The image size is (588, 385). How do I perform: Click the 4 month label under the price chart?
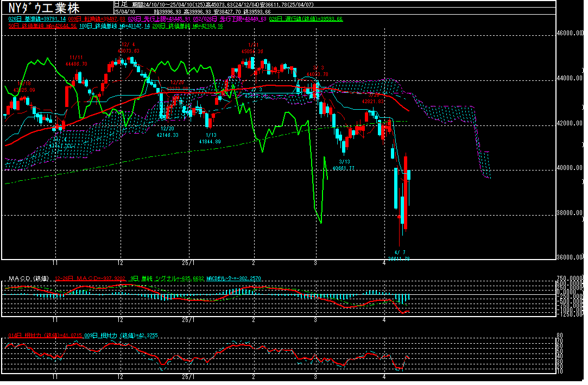384,263
